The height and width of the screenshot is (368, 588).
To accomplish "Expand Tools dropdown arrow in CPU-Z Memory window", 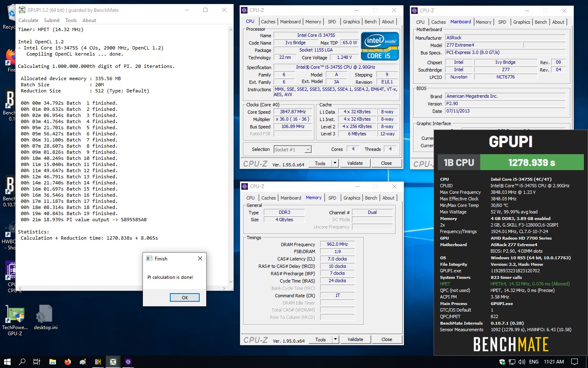I will (335, 339).
